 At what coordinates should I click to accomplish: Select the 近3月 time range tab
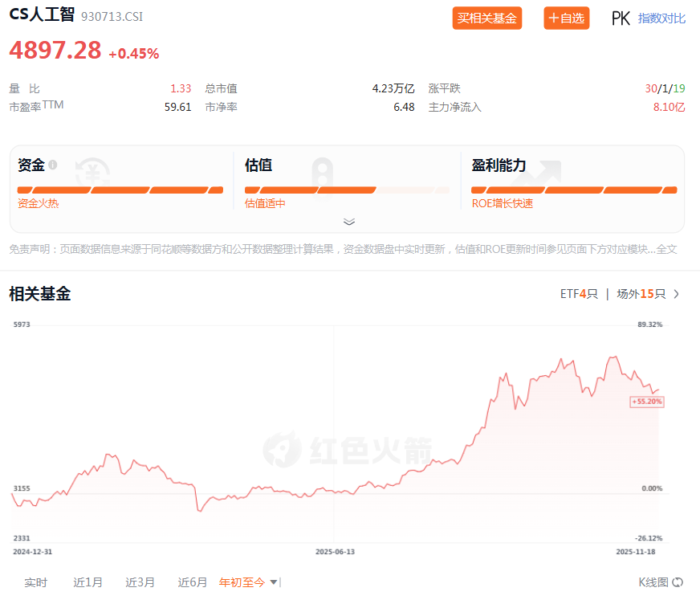click(x=140, y=582)
